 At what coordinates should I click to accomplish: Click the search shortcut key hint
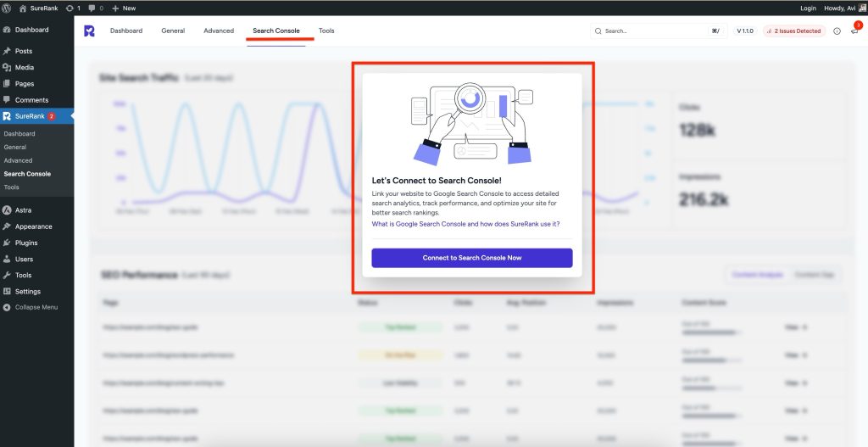pos(715,31)
